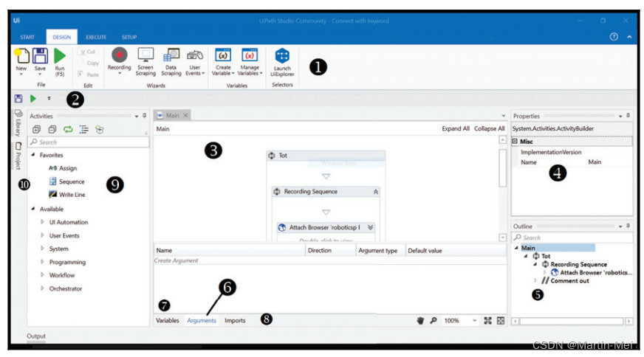The width and height of the screenshot is (644, 357).
Task: Click Expand All in the designer
Action: click(x=456, y=128)
